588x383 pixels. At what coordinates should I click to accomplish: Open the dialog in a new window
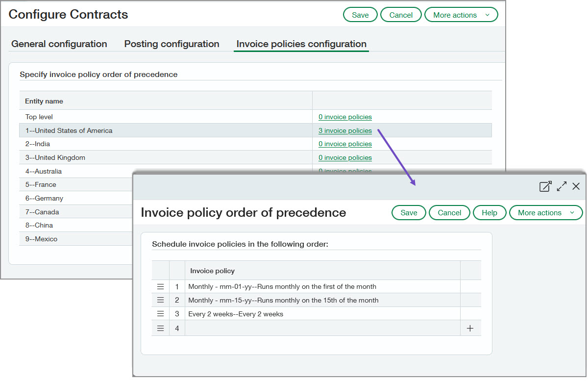coord(545,186)
